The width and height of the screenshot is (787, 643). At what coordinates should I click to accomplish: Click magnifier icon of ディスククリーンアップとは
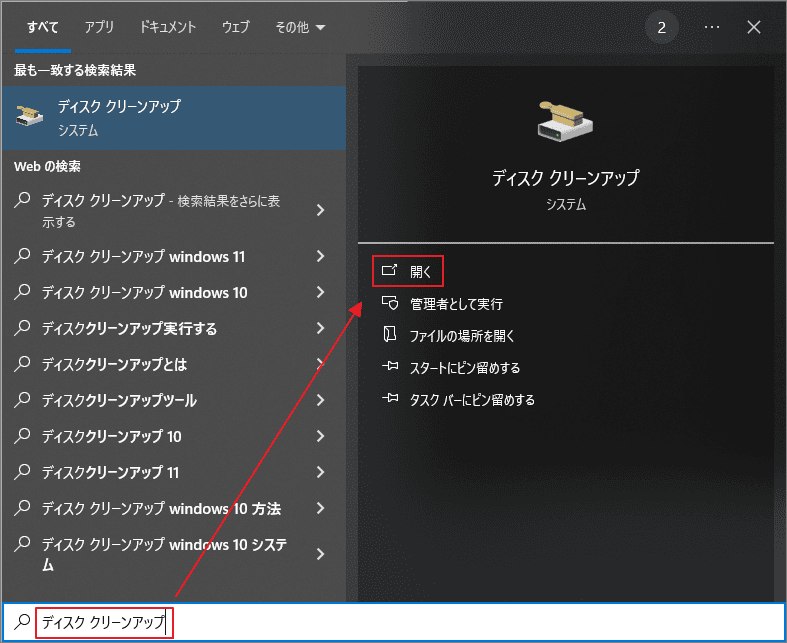(22, 364)
